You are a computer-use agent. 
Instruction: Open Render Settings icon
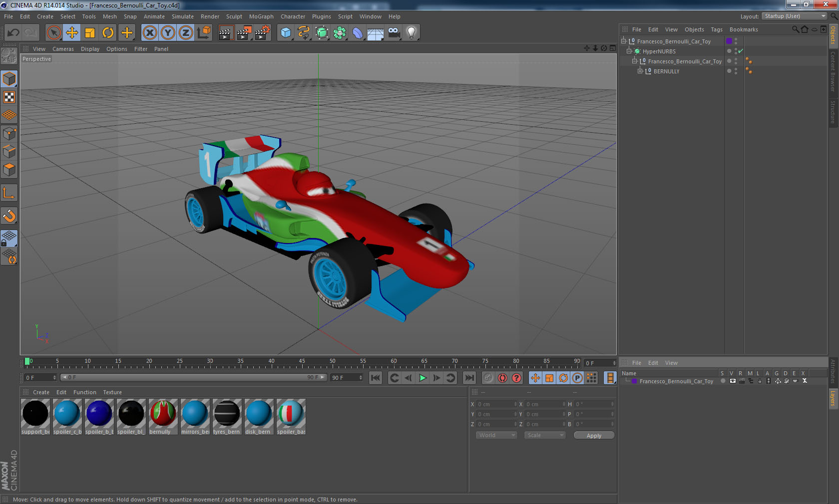tap(263, 33)
